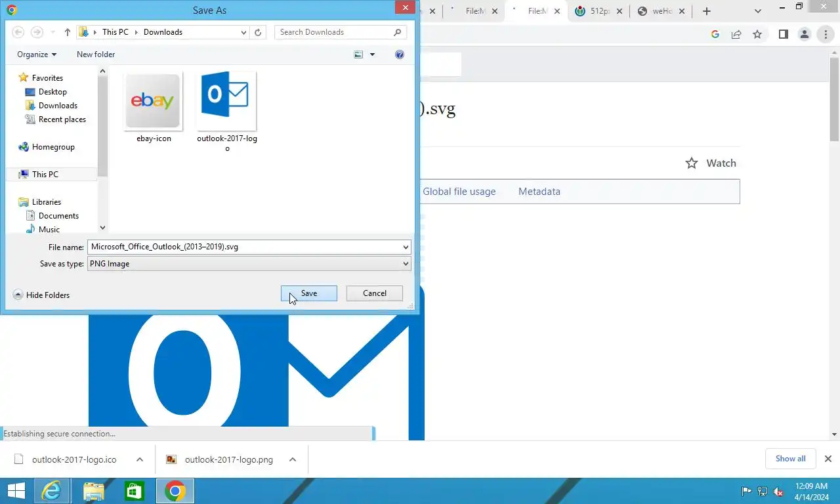The height and width of the screenshot is (504, 840).
Task: Click the File name input field
Action: pos(245,247)
